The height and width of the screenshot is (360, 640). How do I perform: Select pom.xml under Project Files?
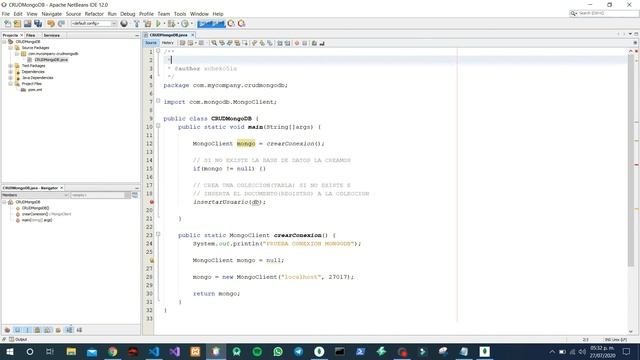point(35,90)
